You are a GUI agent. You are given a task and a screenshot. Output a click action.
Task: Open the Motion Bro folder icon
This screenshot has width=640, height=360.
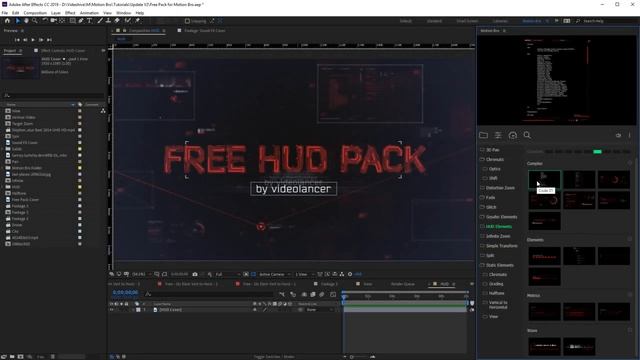[483, 135]
